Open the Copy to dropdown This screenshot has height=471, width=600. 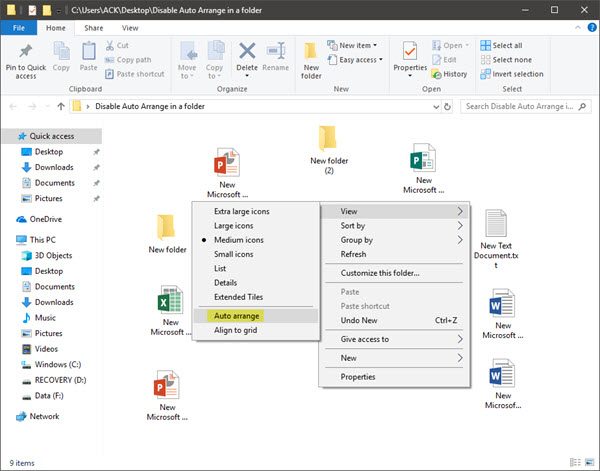coord(214,60)
